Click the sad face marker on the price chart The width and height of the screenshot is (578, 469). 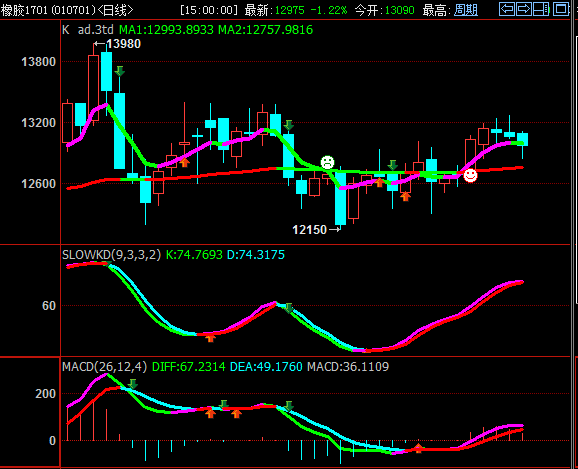coord(327,162)
